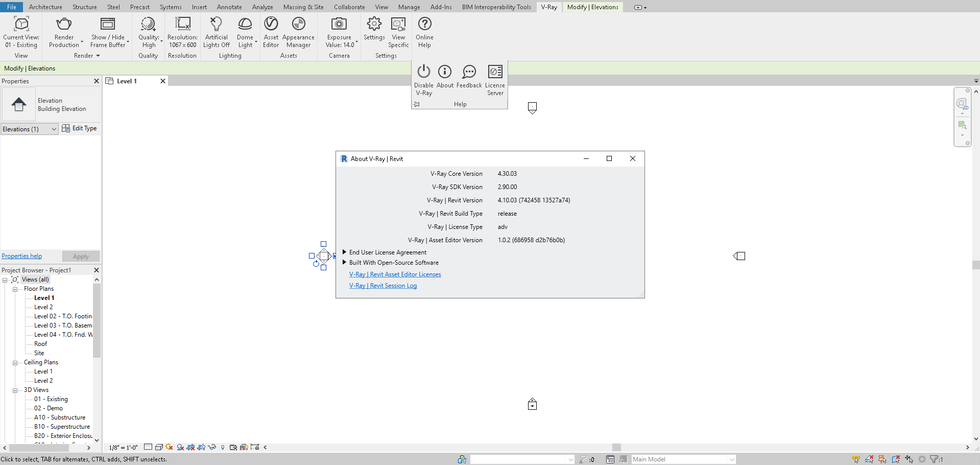Click the Render Production teapot icon
980x465 pixels.
[64, 24]
